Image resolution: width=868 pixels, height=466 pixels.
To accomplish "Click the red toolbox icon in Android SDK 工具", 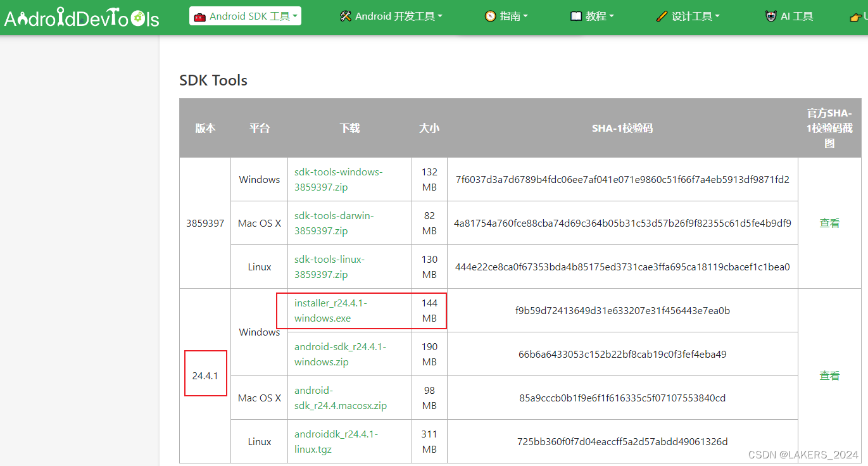I will click(199, 16).
